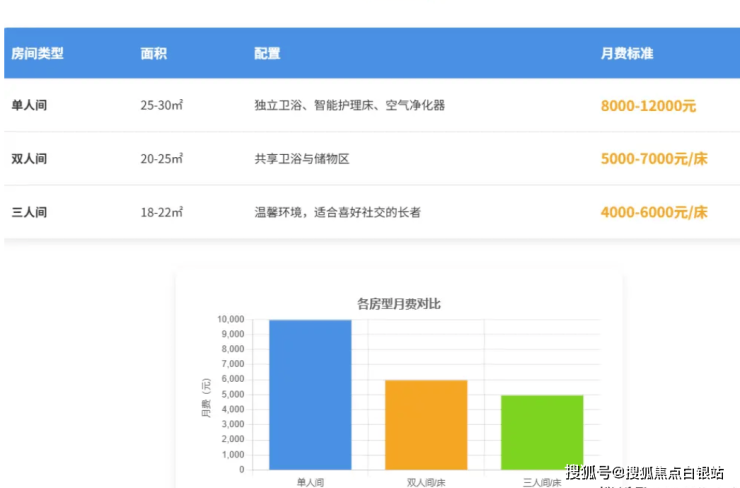Click the 三人间 row label
The height and width of the screenshot is (488, 740).
(x=29, y=212)
